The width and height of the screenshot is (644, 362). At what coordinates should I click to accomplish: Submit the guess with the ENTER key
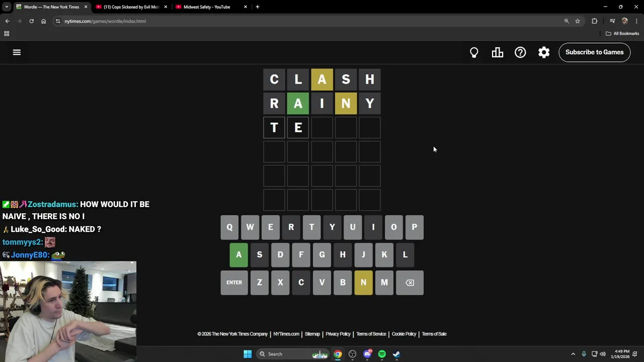[x=234, y=283]
